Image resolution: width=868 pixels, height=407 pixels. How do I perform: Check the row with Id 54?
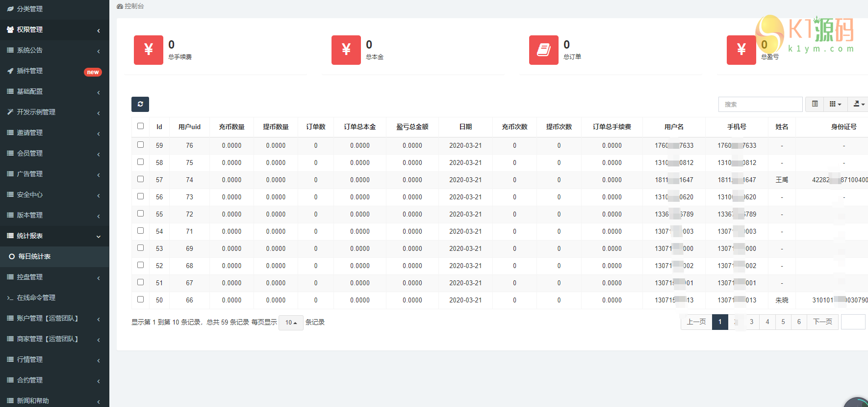(x=141, y=231)
